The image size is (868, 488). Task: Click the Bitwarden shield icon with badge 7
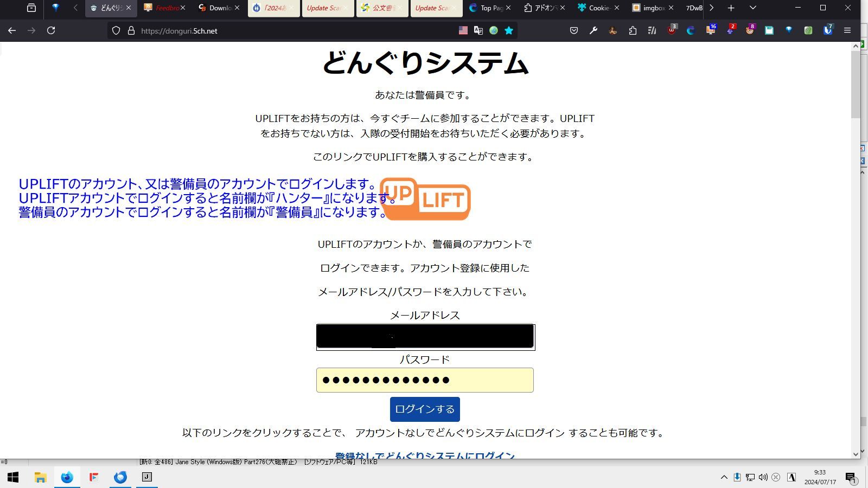[x=828, y=30]
